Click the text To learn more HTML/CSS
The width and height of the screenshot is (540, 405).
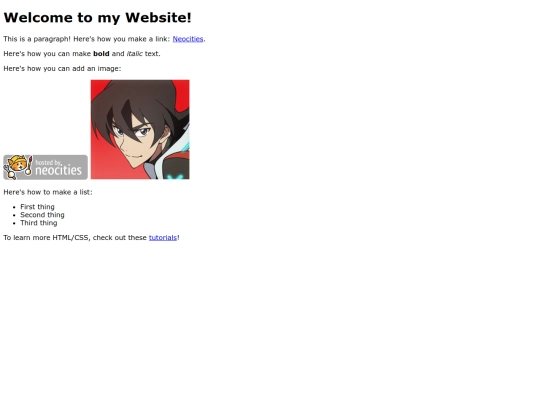pos(46,238)
